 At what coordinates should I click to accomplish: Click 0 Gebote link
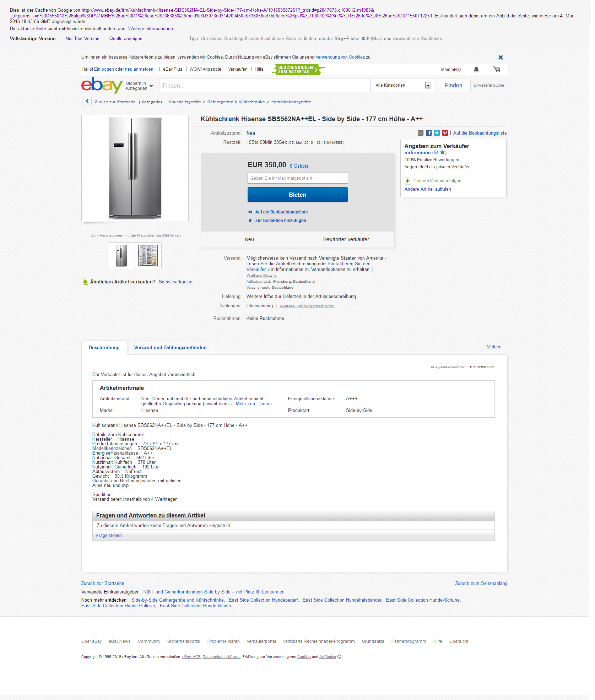click(x=299, y=166)
